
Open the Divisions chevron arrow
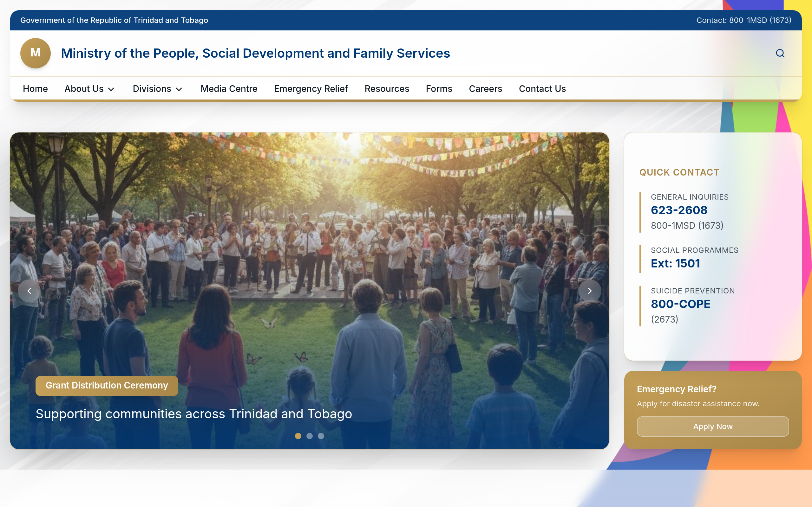(179, 89)
